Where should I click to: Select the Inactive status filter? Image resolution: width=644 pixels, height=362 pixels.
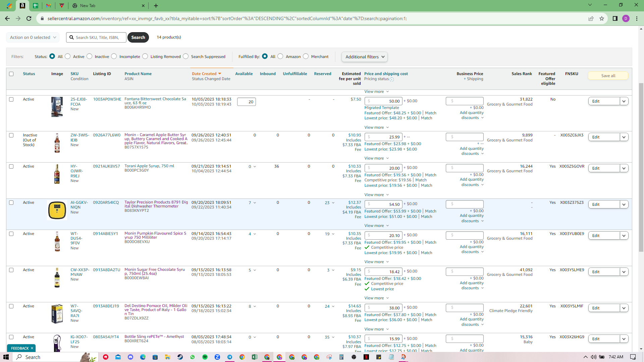(x=90, y=56)
